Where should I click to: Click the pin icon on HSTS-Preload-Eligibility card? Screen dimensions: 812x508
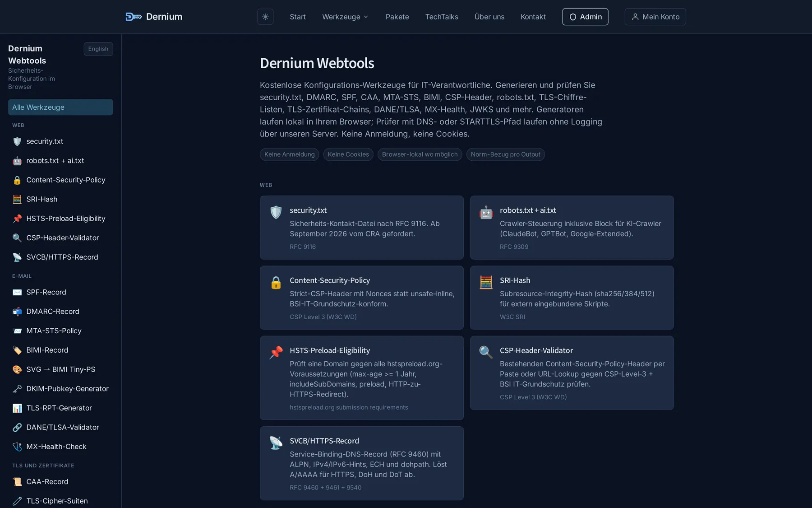click(x=276, y=352)
